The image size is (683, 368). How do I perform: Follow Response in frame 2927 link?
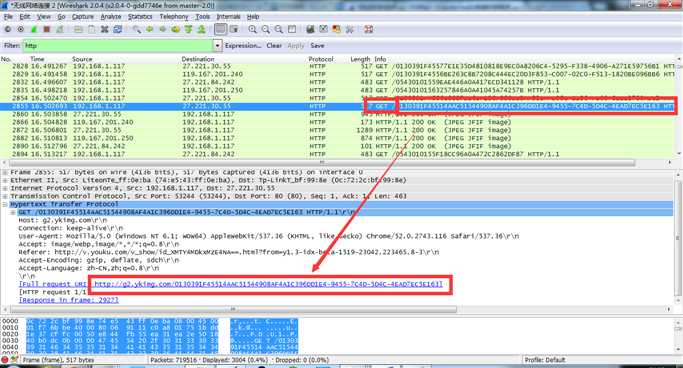[68, 300]
